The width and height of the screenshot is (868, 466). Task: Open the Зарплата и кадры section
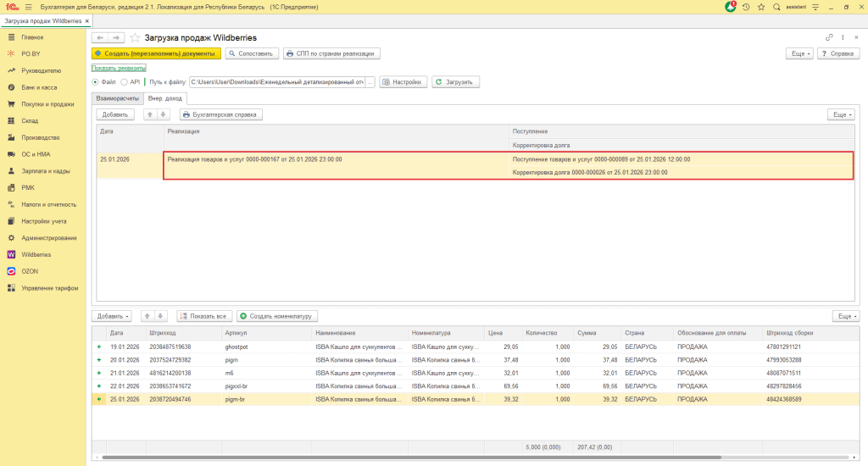[46, 171]
